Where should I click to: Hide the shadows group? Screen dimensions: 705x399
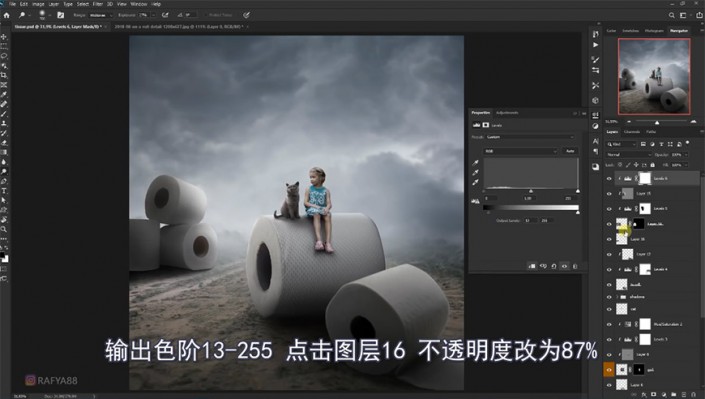point(609,297)
